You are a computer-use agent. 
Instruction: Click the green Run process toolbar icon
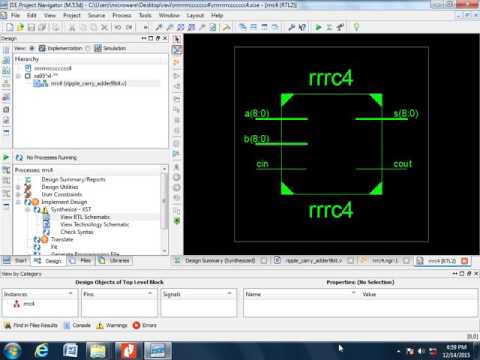point(318,27)
